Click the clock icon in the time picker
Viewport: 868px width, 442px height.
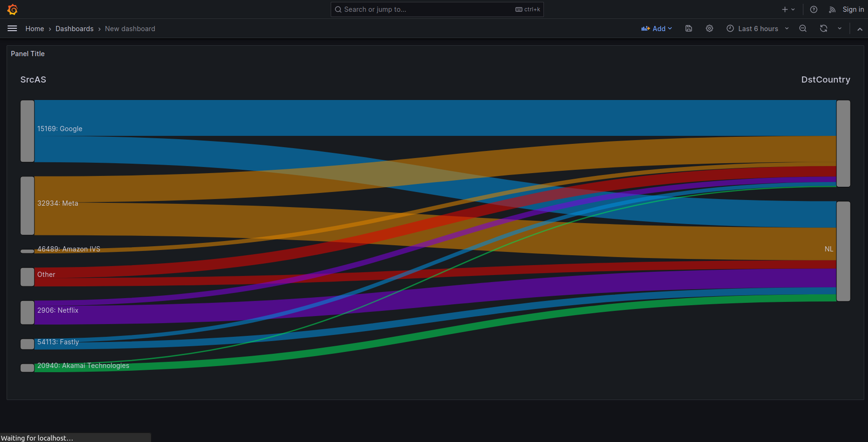(x=730, y=28)
